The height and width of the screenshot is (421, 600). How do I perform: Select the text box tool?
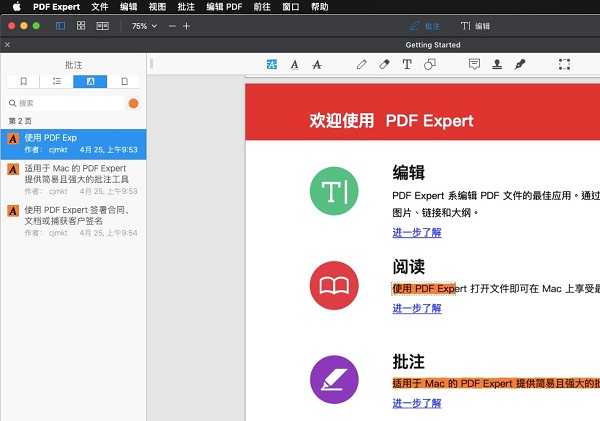click(407, 64)
